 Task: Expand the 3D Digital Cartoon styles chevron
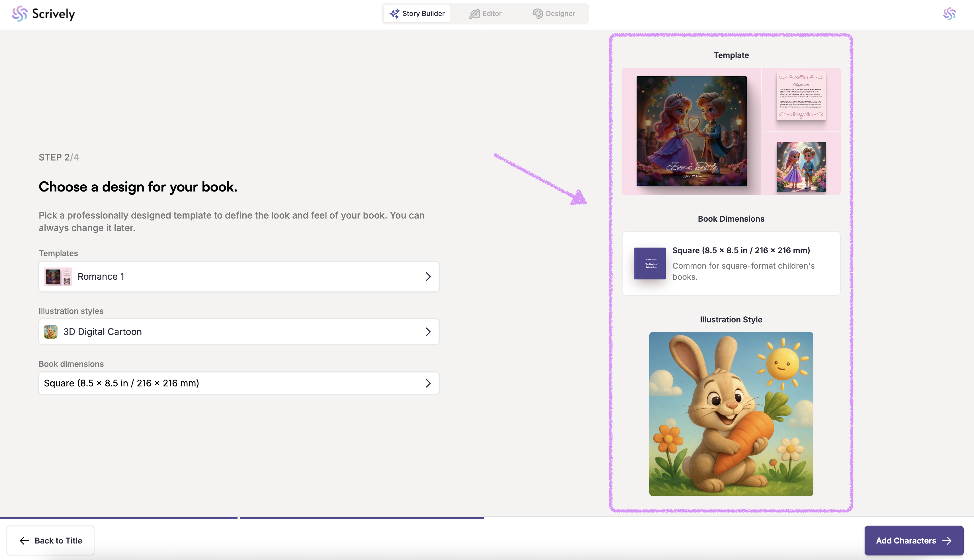(x=428, y=332)
